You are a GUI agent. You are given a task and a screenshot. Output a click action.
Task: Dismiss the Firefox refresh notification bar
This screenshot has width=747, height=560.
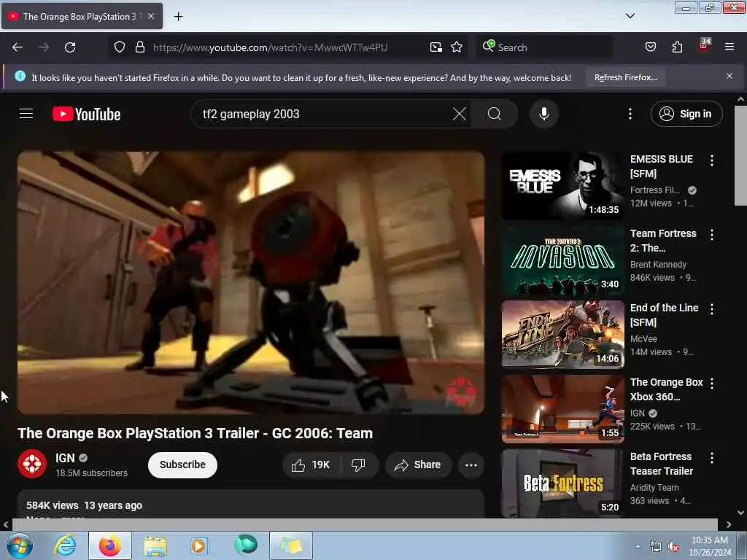pos(729,76)
